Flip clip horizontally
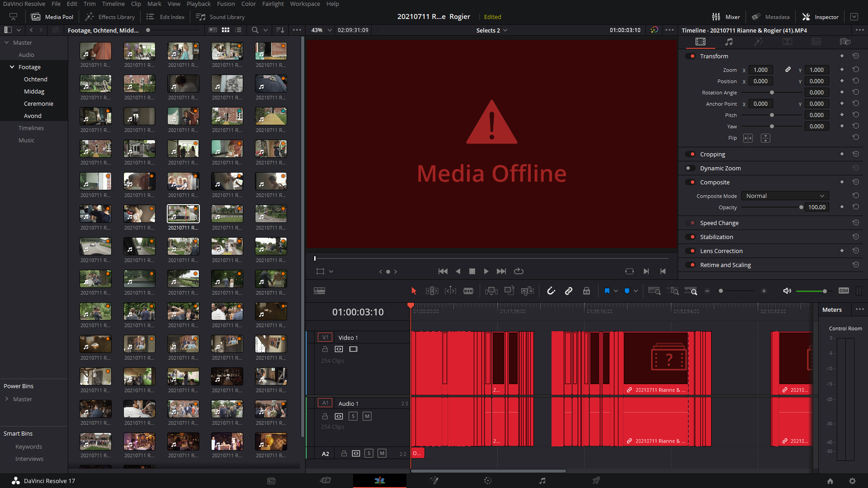 [x=748, y=138]
